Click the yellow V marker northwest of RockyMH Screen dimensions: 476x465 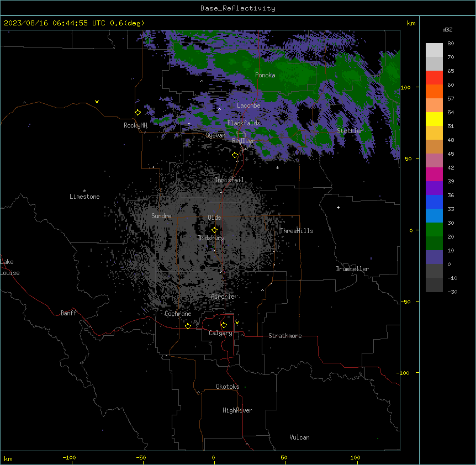97,102
